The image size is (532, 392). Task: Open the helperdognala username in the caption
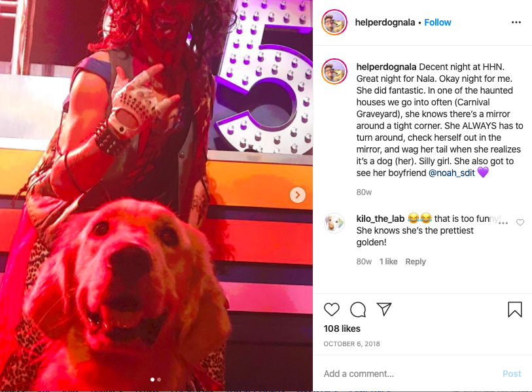coord(386,67)
